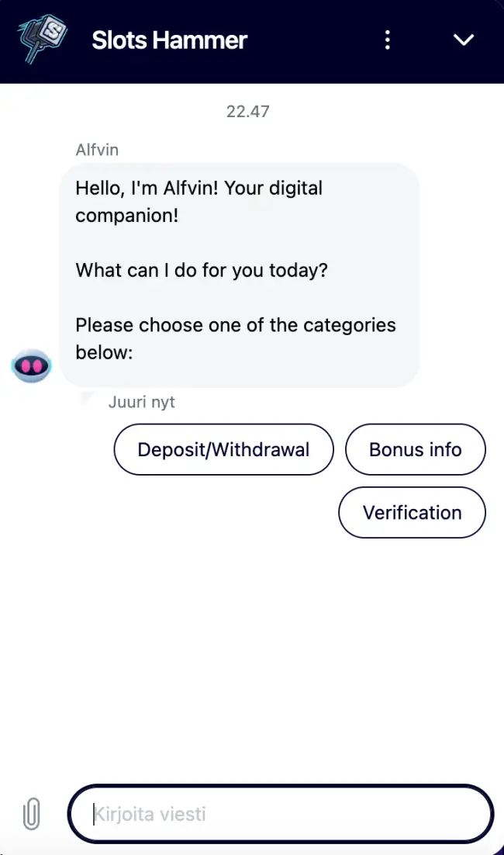This screenshot has width=504, height=855.
Task: Open the three-dot options menu
Action: [388, 40]
